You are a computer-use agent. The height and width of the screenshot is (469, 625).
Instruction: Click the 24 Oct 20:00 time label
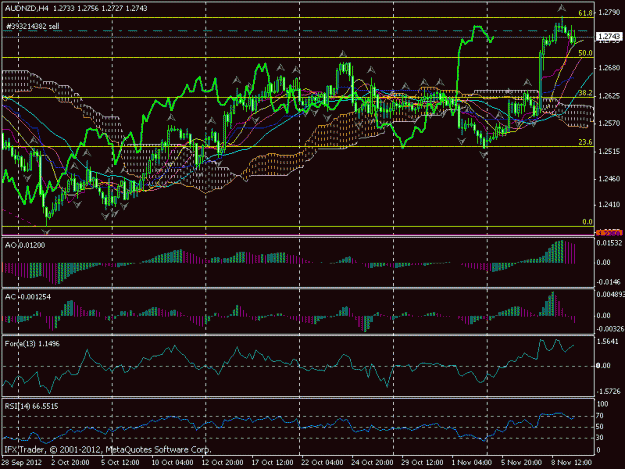click(372, 462)
